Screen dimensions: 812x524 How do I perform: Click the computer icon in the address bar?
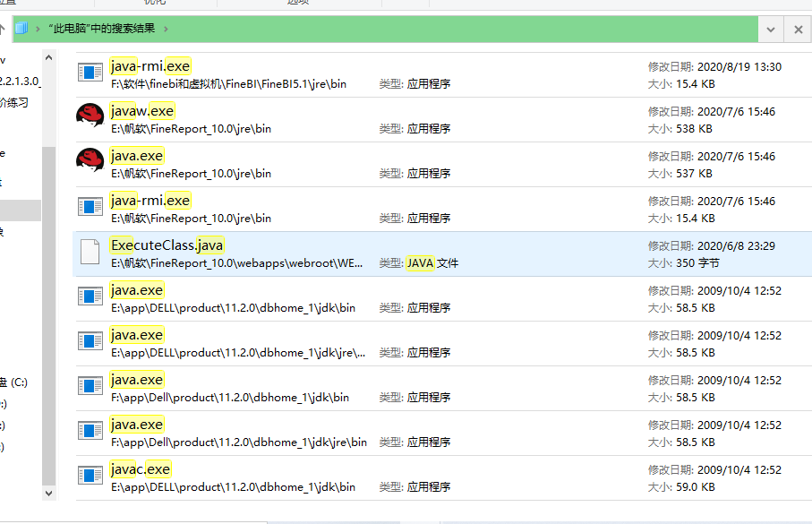21,29
